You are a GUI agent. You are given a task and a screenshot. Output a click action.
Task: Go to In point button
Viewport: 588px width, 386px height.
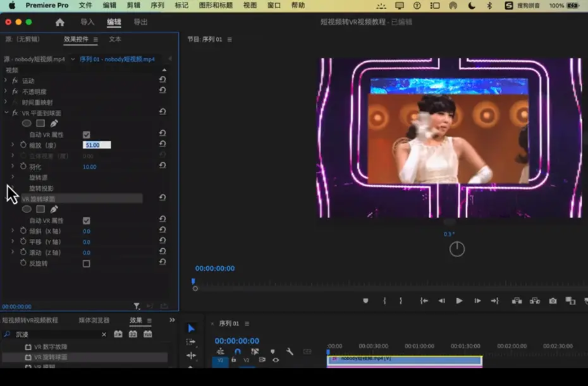coord(424,301)
